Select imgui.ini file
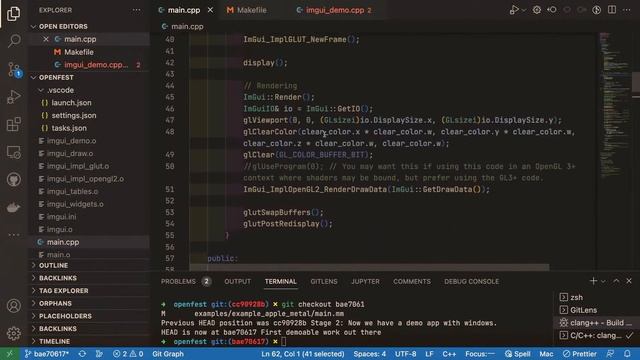This screenshot has width=640, height=360. pos(61,217)
